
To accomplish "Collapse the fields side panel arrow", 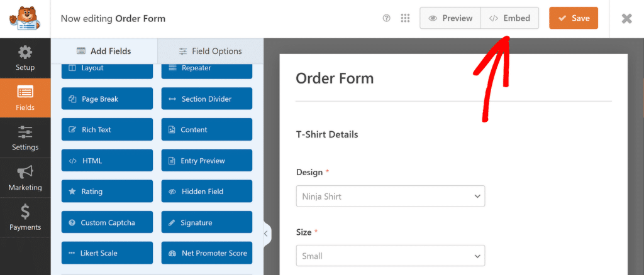I will (266, 234).
